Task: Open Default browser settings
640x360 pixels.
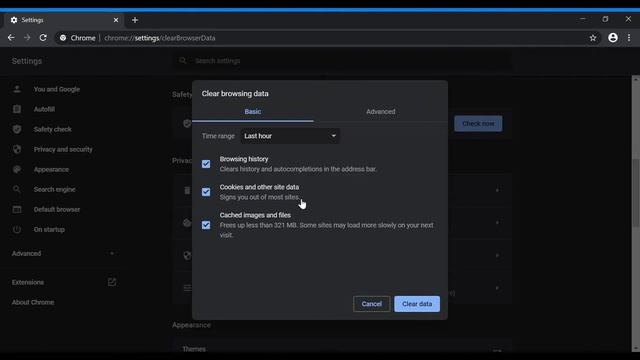Action: [x=57, y=209]
